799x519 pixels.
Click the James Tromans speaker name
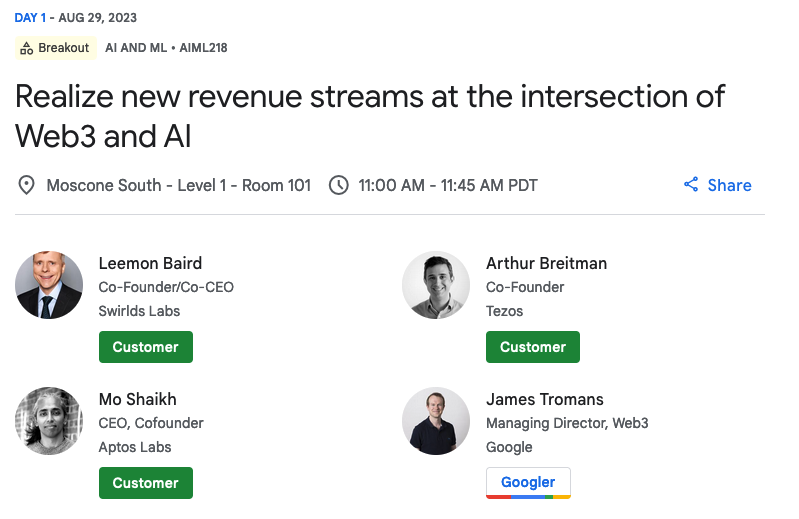click(545, 399)
